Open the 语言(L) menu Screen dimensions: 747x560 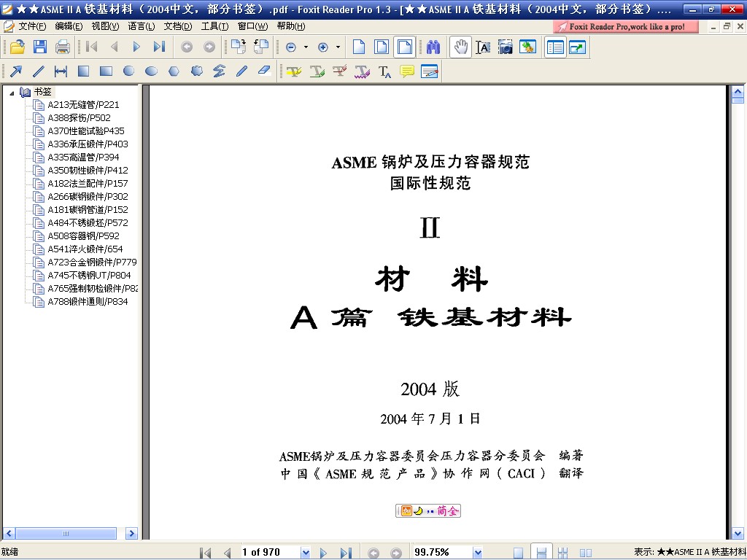pyautogui.click(x=141, y=26)
